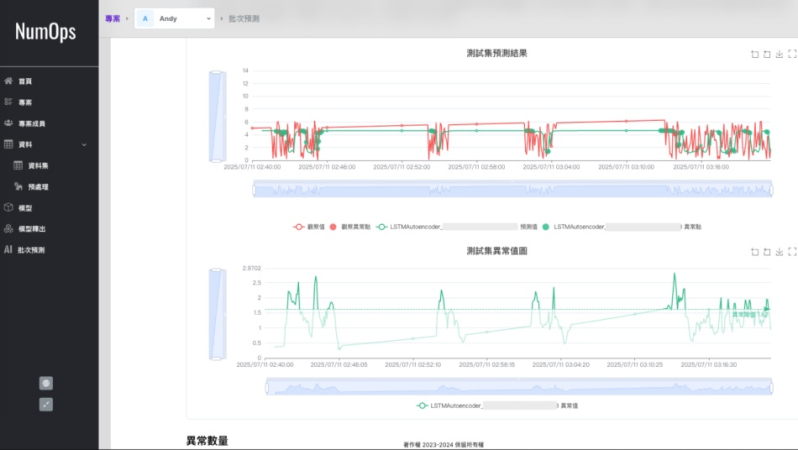Click horizontal zoom slider under 測試集預測結果 chart
The width and height of the screenshot is (798, 450).
coord(513,189)
